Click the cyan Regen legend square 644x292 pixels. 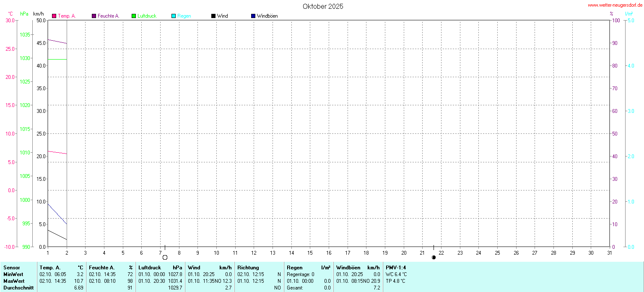174,16
